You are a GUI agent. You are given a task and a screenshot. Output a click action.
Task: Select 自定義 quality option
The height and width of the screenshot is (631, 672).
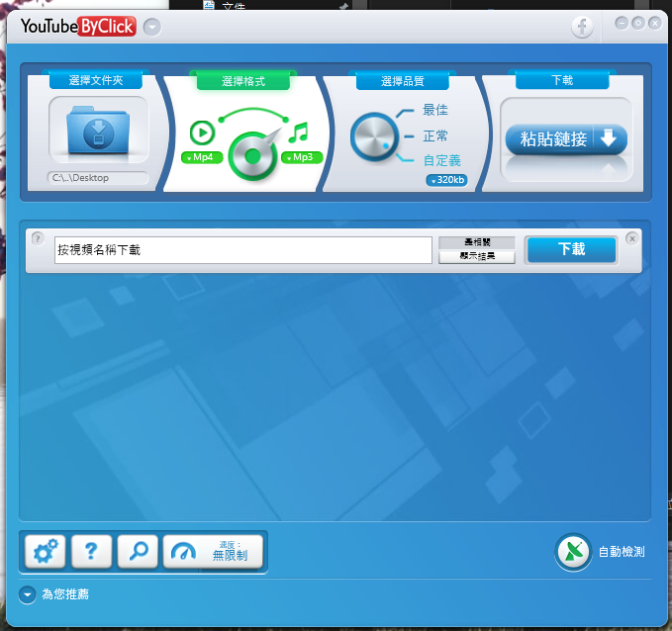coord(441,160)
